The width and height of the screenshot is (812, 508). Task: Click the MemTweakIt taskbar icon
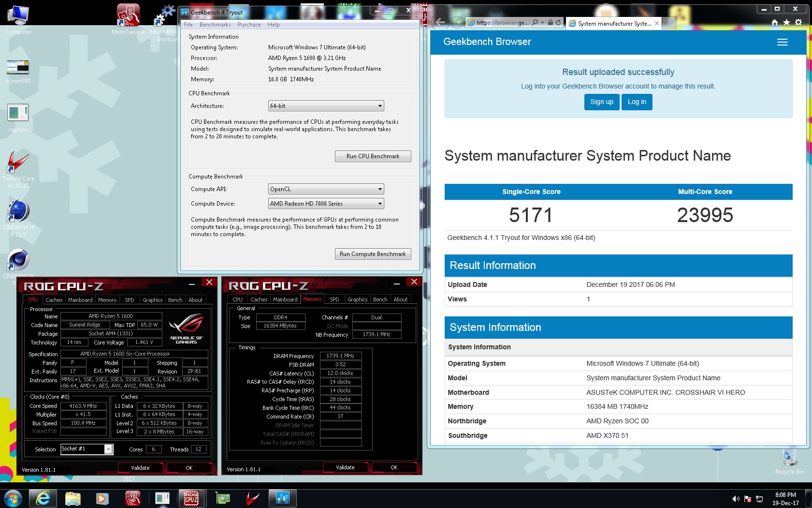(132, 498)
